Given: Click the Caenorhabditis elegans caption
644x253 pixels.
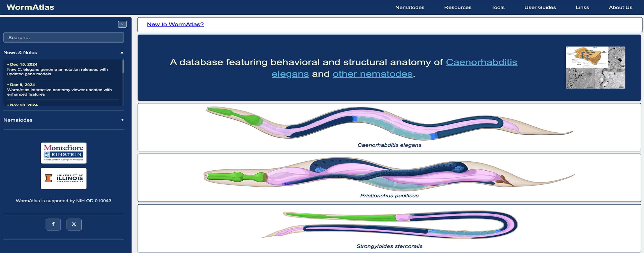Looking at the screenshot, I should coord(389,145).
